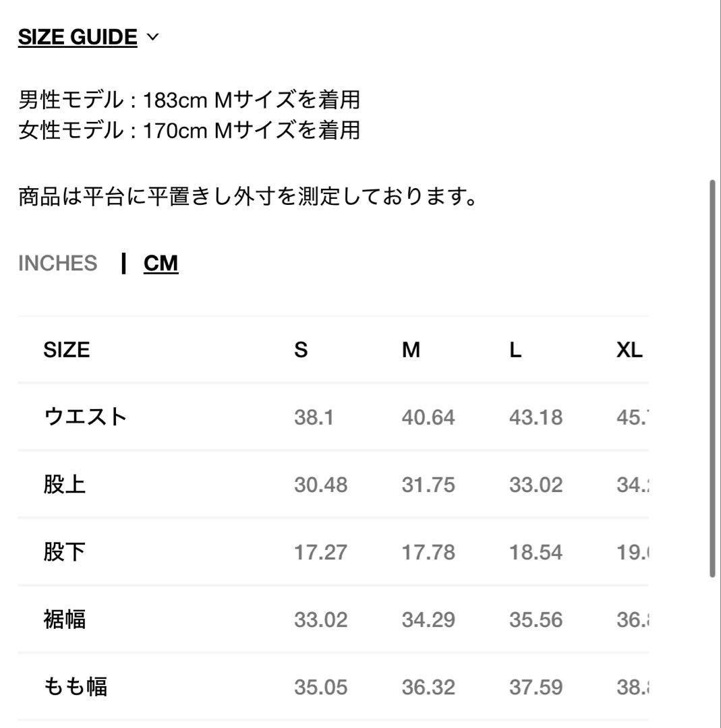Image resolution: width=721 pixels, height=728 pixels.
Task: Switch measurements to INCHES
Action: pos(58,264)
